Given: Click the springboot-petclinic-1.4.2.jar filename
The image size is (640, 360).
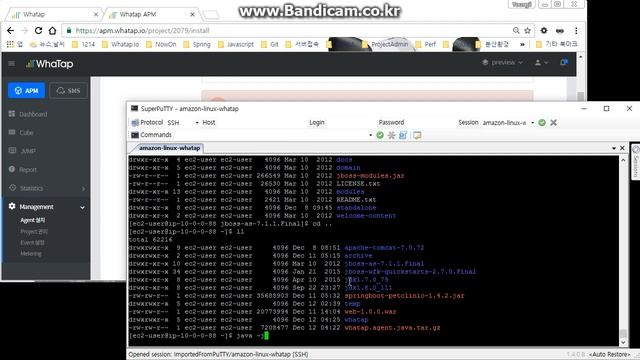Looking at the screenshot, I should coord(404,296).
